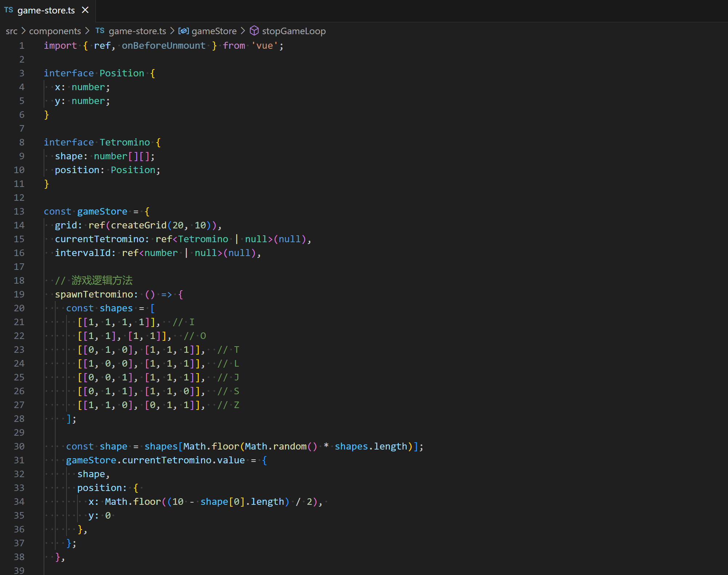Click TS icon in the breadcrumb
Viewport: 728px width, 575px height.
[100, 31]
